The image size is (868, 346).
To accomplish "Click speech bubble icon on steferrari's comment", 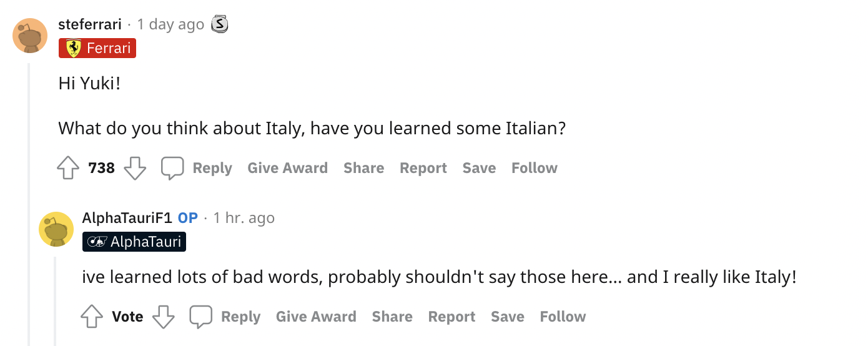I will click(172, 168).
